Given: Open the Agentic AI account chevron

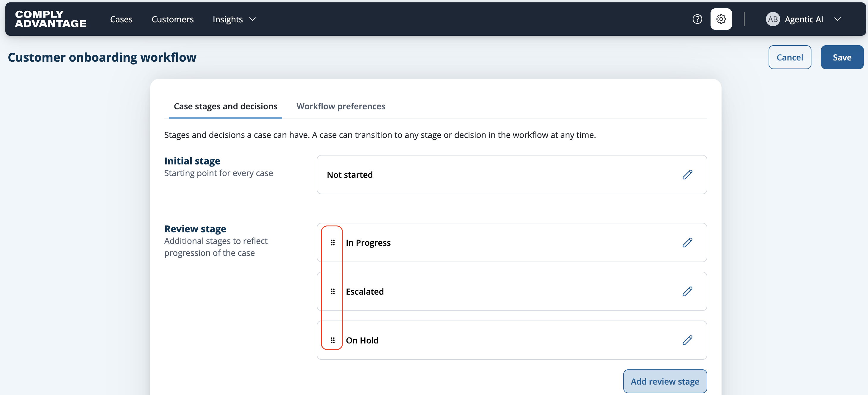Looking at the screenshot, I should point(837,19).
